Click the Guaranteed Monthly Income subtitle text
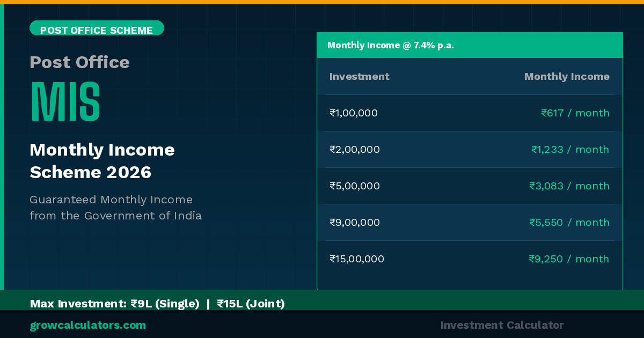 [115, 208]
